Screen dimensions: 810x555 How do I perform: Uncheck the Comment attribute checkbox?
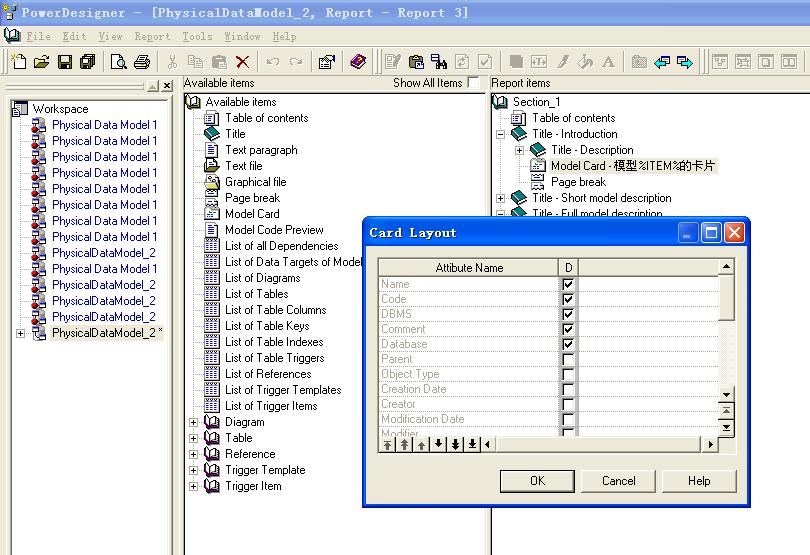(568, 329)
